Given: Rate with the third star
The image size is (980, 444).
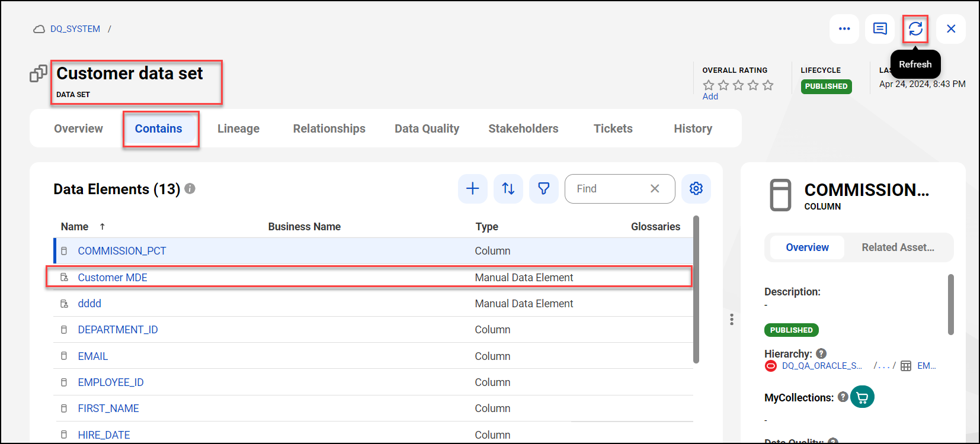Looking at the screenshot, I should click(738, 85).
